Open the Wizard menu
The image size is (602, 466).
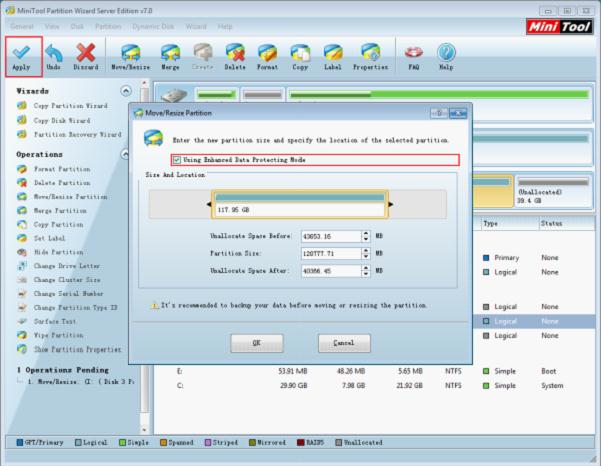click(x=196, y=26)
